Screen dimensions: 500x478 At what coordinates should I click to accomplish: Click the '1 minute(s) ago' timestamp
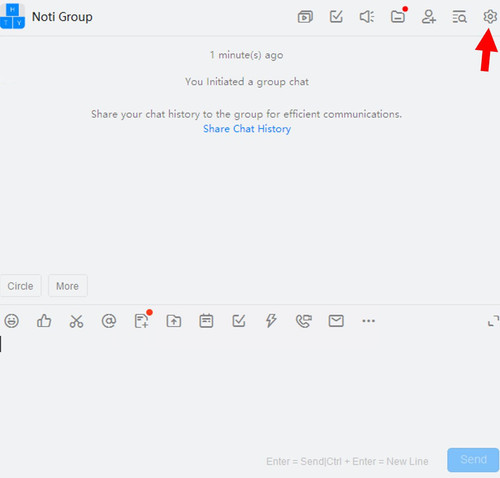[x=247, y=55]
